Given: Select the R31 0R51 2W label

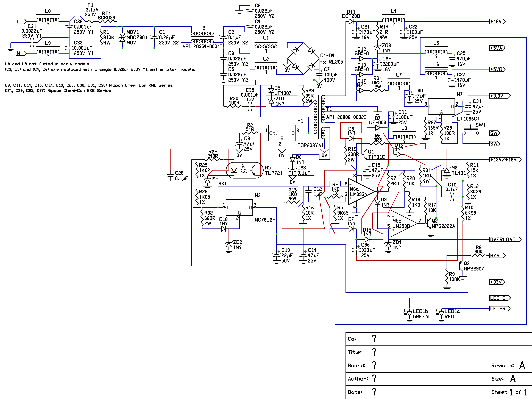Looking at the screenshot, I should 378,82.
